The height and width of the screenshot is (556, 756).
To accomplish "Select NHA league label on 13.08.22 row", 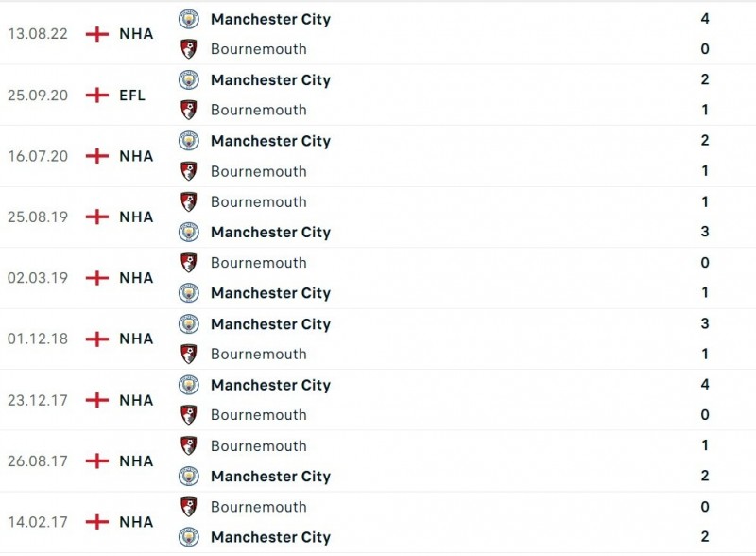I will tap(136, 34).
